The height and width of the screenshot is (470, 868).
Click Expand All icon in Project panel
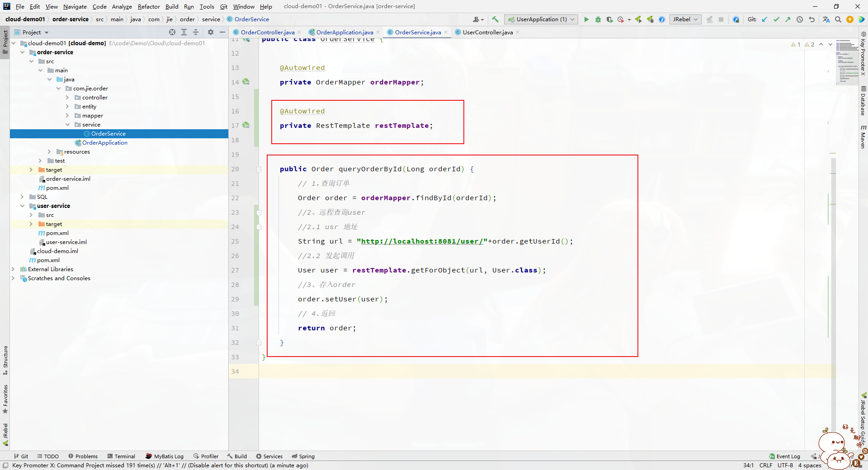184,32
